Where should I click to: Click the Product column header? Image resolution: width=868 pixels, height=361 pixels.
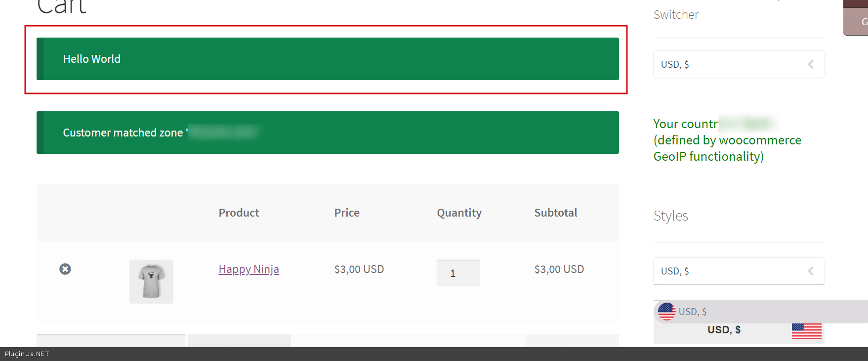point(239,213)
